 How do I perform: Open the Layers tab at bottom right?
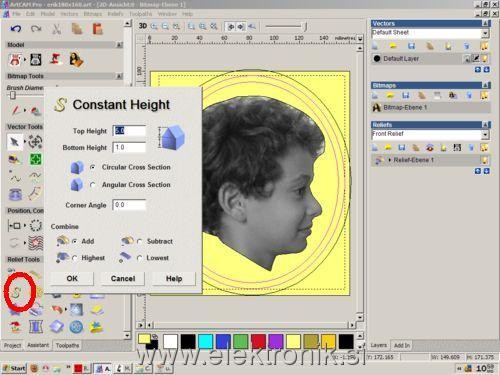(379, 345)
